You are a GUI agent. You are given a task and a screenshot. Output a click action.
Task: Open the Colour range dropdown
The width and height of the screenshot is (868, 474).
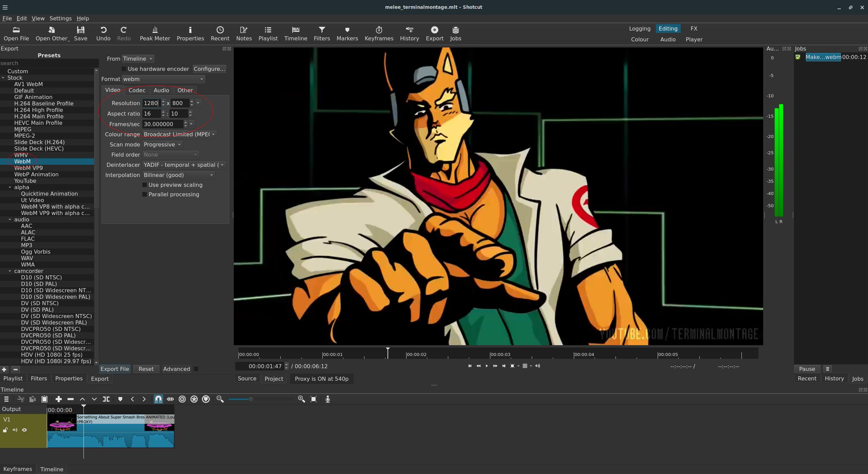coord(180,134)
